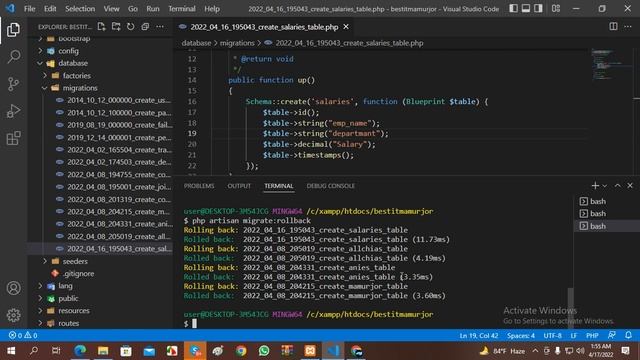Toggle primary side bar layout icon

tap(513, 8)
